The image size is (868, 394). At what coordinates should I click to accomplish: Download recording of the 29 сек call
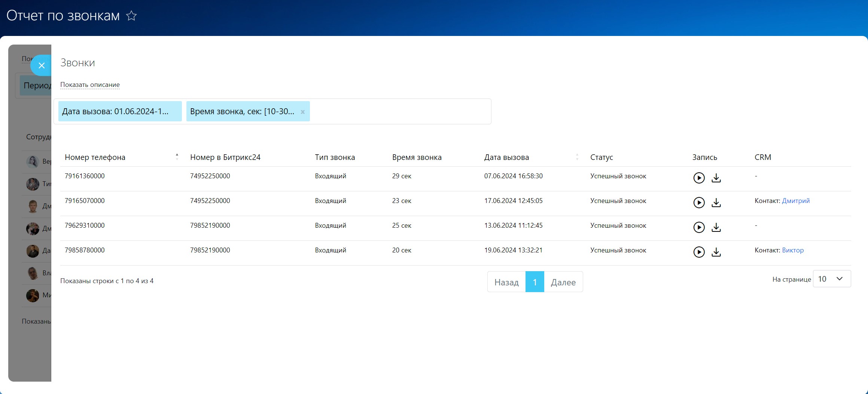[716, 178]
